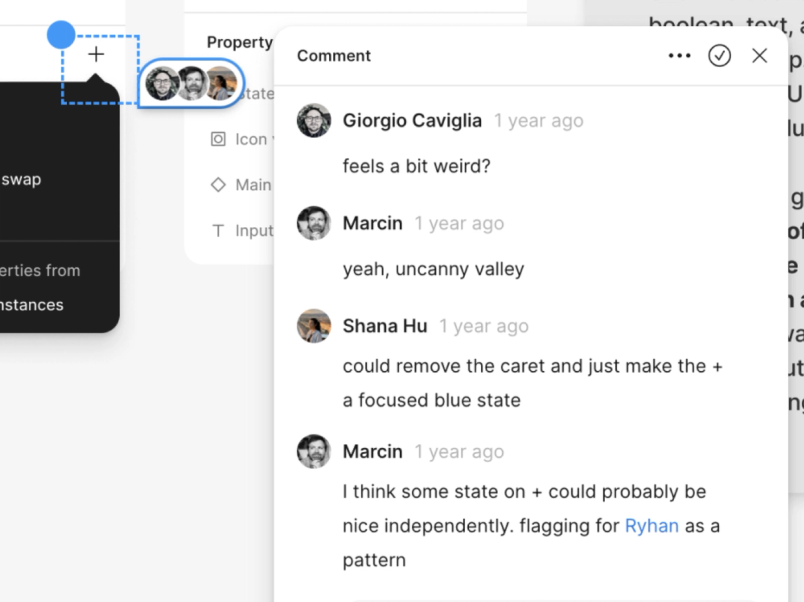The image size is (804, 602).
Task: Select the diamond icon next to Main
Action: click(218, 184)
